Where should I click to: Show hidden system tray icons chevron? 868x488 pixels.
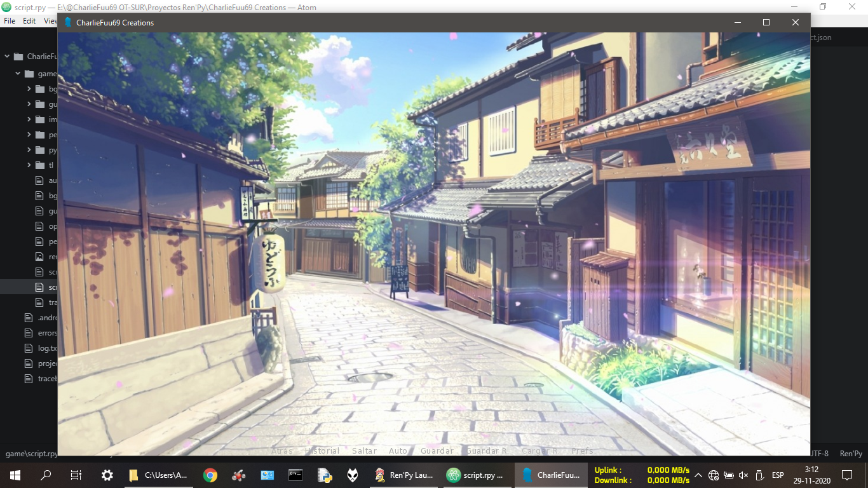pos(698,475)
